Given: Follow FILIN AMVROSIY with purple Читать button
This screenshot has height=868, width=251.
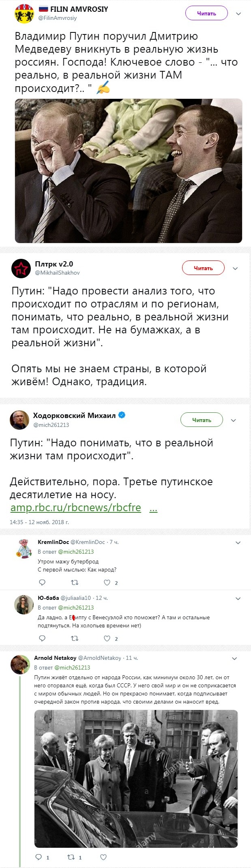Looking at the screenshot, I should 206,14.
